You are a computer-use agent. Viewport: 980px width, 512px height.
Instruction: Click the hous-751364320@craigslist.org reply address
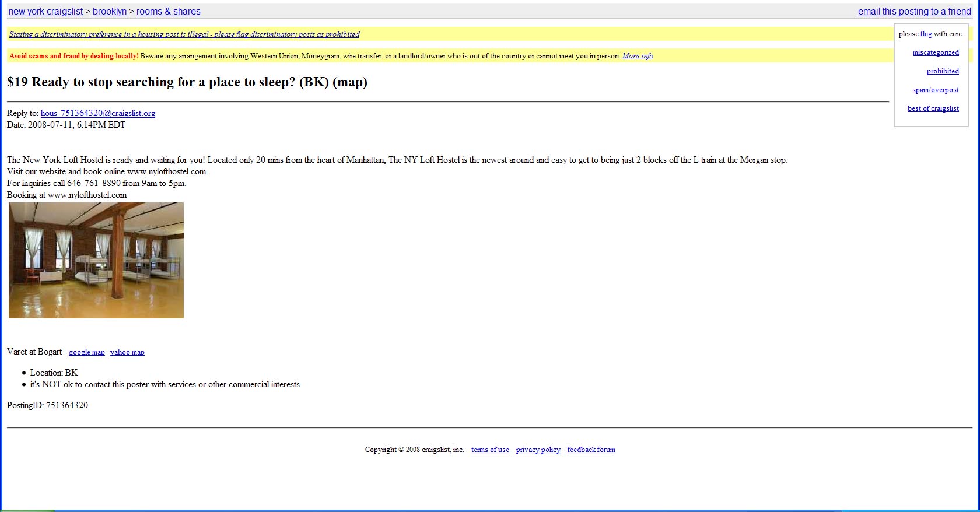point(98,113)
